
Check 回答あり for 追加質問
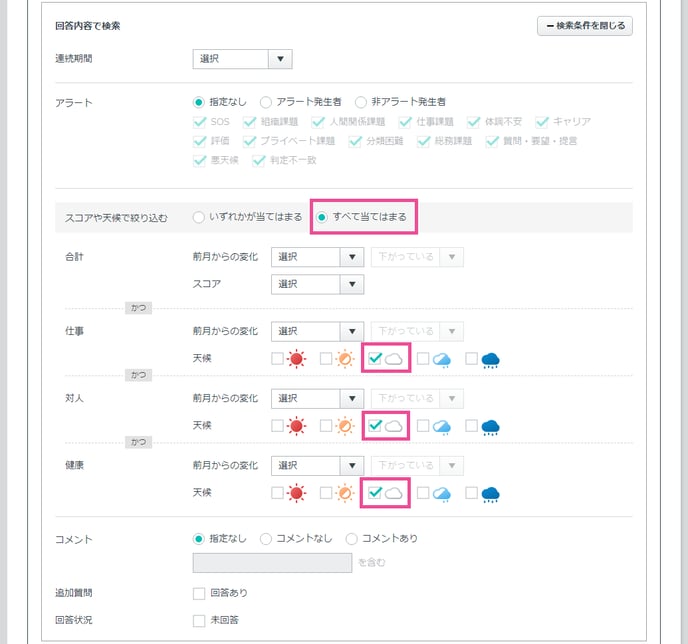click(199, 594)
